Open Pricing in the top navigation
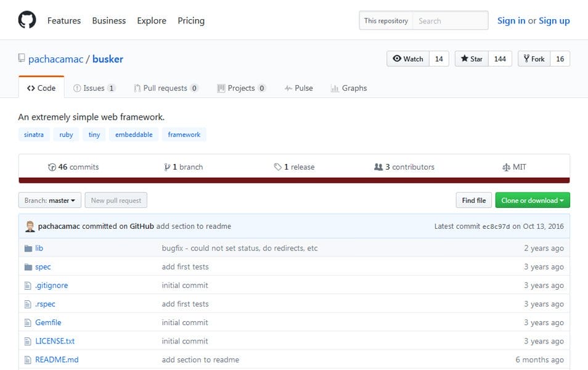 pyautogui.click(x=191, y=20)
